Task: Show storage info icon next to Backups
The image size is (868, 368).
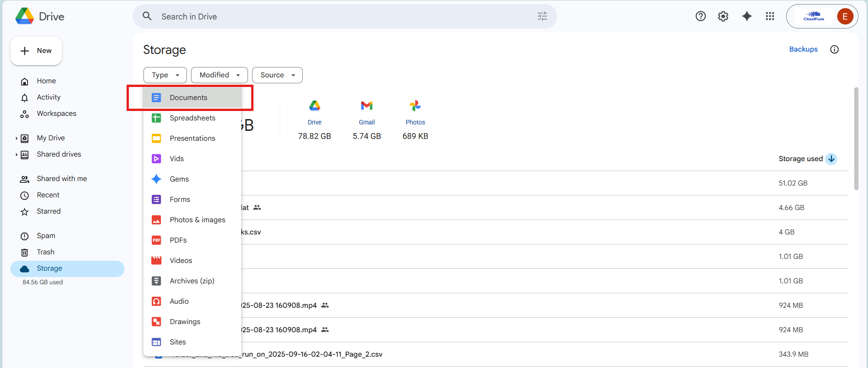Action: 835,49
